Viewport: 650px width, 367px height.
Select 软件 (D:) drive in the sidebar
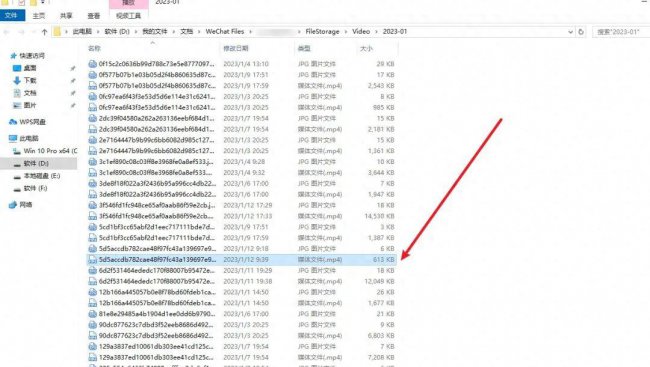pos(38,163)
